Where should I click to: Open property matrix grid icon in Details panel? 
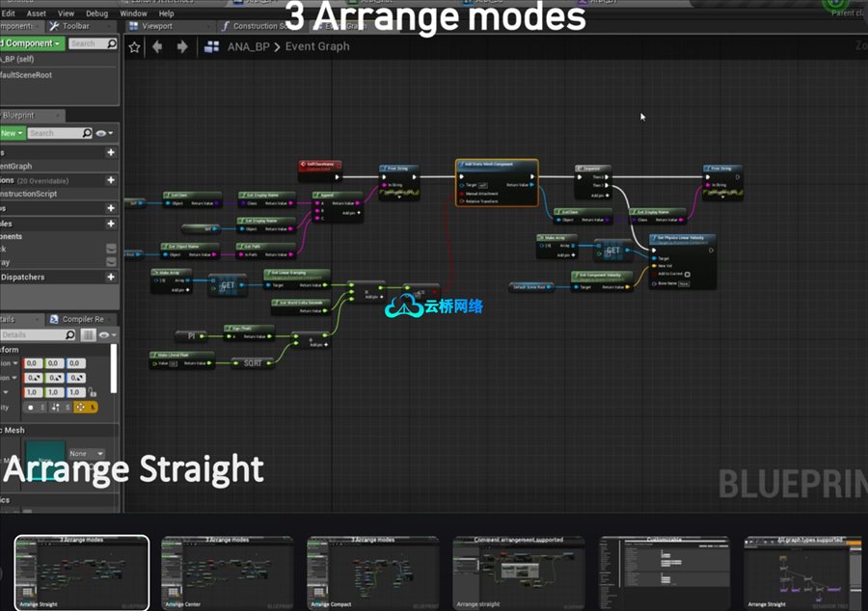click(x=88, y=334)
